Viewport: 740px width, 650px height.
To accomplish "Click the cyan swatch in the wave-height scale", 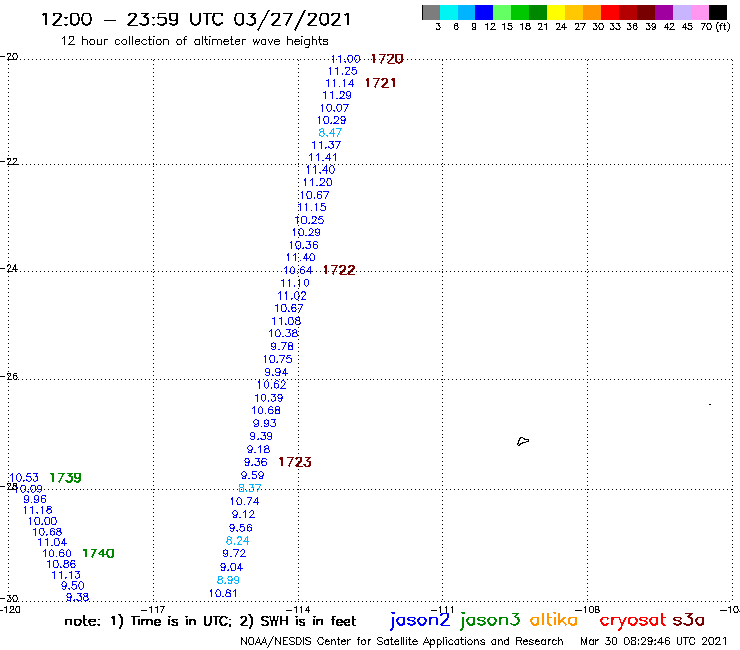I will click(x=449, y=12).
